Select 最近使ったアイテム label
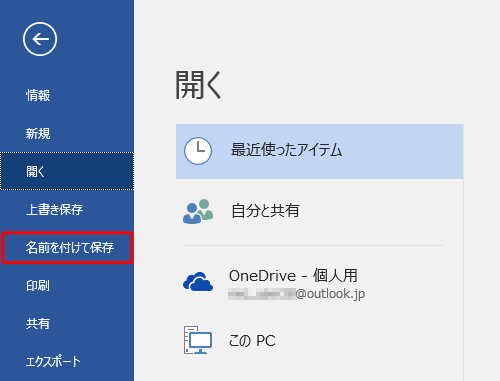This screenshot has width=500, height=381. click(x=286, y=150)
